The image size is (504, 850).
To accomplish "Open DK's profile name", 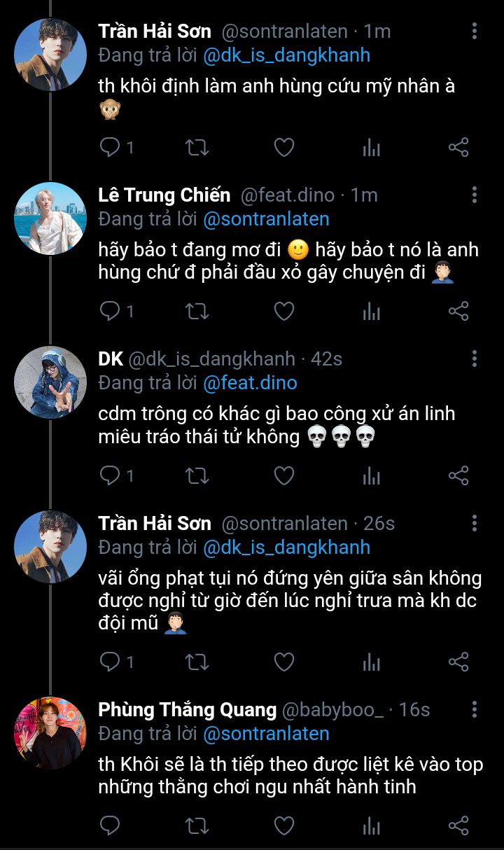I will point(111,359).
